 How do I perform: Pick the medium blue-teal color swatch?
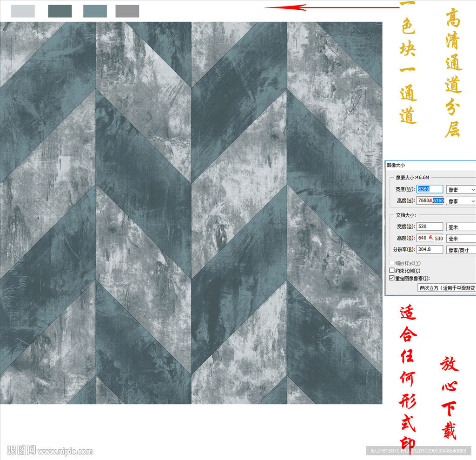pos(95,11)
